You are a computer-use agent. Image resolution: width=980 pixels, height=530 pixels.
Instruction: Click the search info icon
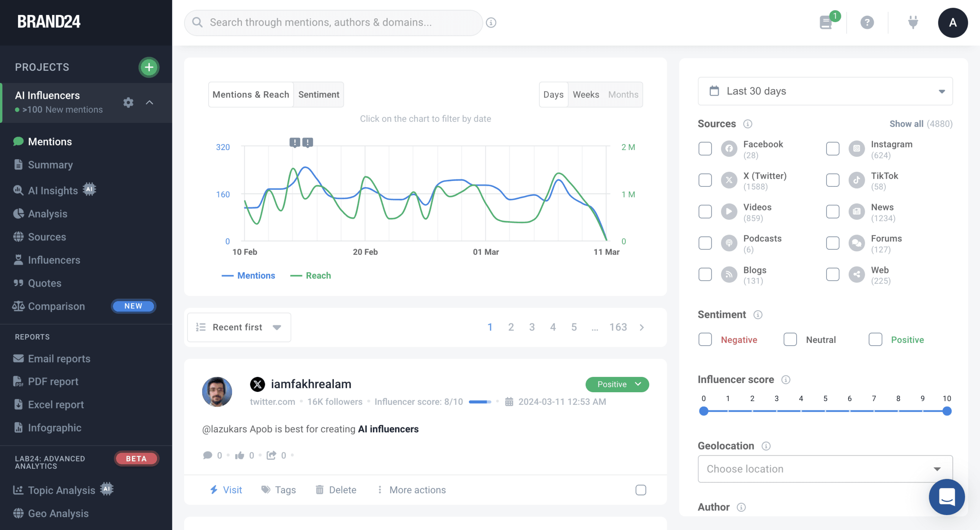point(491,23)
